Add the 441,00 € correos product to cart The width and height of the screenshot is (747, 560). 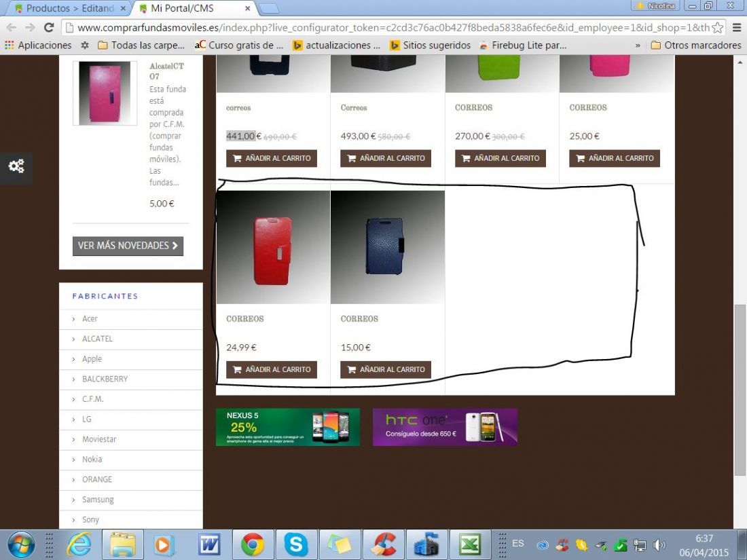(x=272, y=158)
